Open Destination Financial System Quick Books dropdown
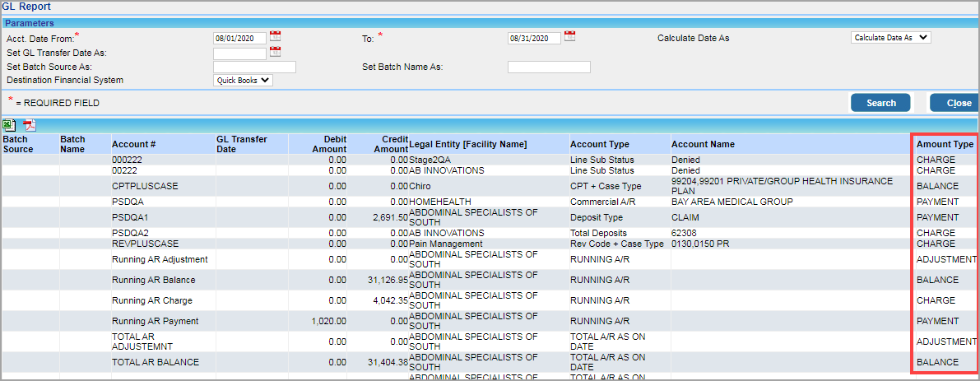Viewport: 980px width, 381px height. 243,80
